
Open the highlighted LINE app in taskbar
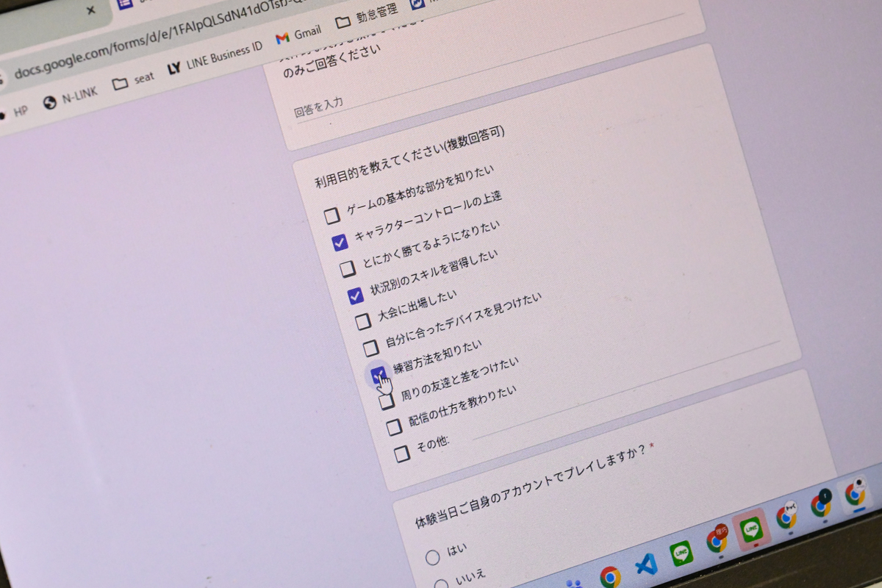pyautogui.click(x=750, y=528)
